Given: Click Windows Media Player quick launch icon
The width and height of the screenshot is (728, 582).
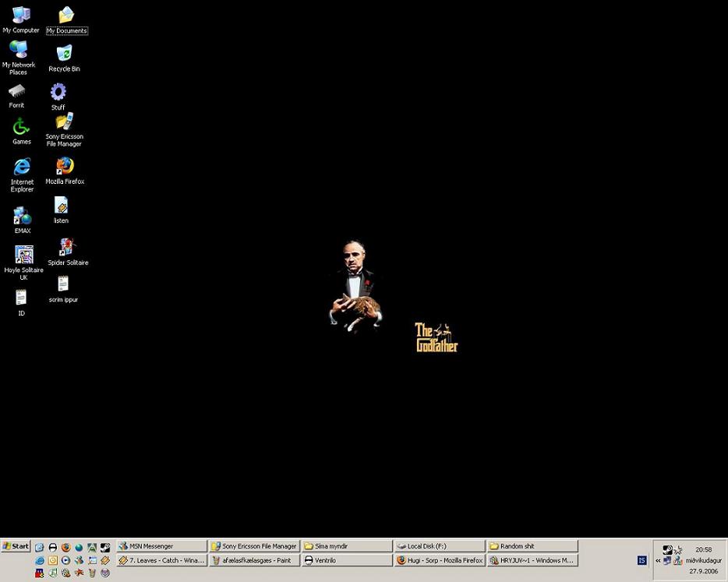Looking at the screenshot, I should pos(66,560).
